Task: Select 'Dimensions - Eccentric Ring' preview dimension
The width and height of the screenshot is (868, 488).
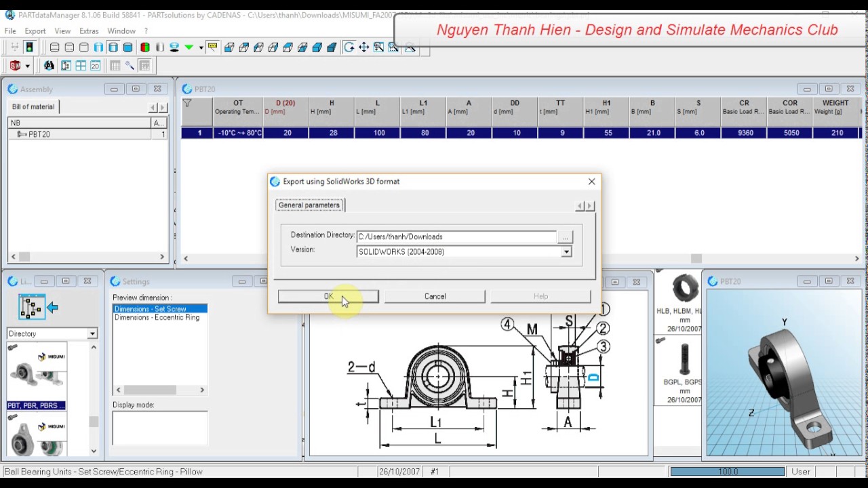Action: pyautogui.click(x=157, y=317)
